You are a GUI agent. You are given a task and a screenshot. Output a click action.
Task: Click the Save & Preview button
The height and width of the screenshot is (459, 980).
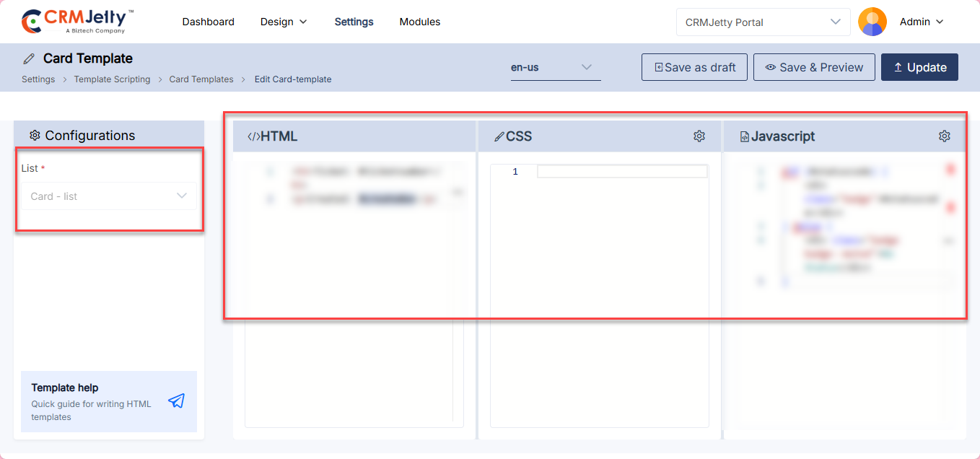click(813, 67)
